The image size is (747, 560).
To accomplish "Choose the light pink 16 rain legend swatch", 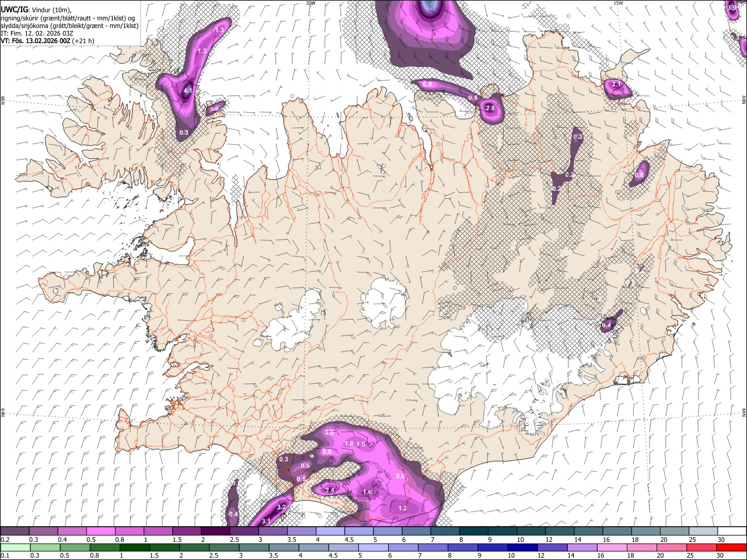I will [612, 547].
